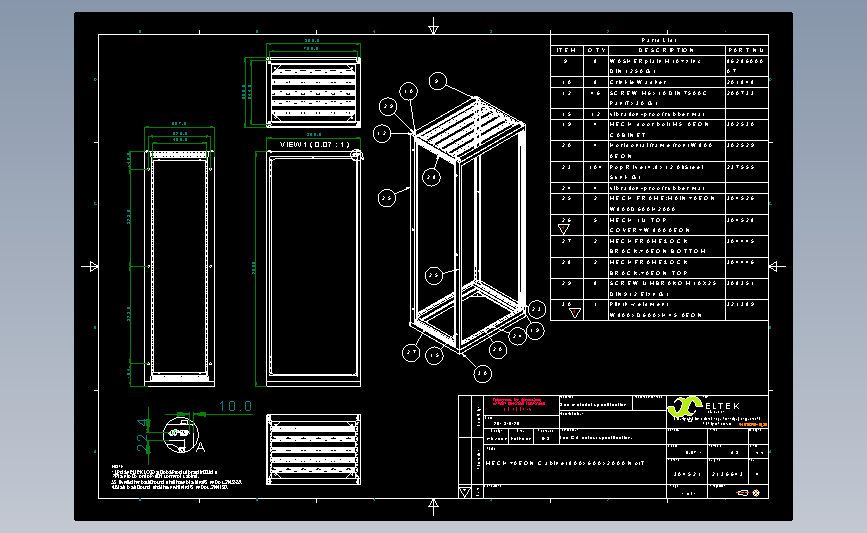
Task: Select the 'VIEW1 ( 0.07 : 1 )' label
Action: (315, 144)
